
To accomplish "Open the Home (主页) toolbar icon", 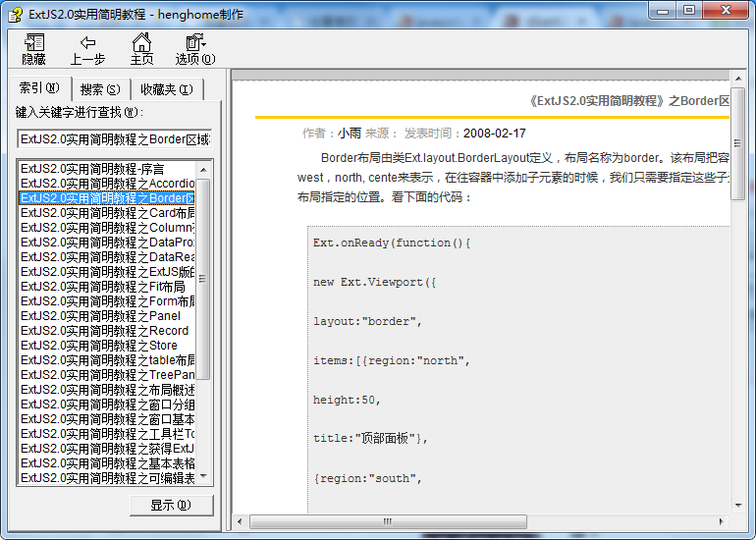I will (x=141, y=42).
